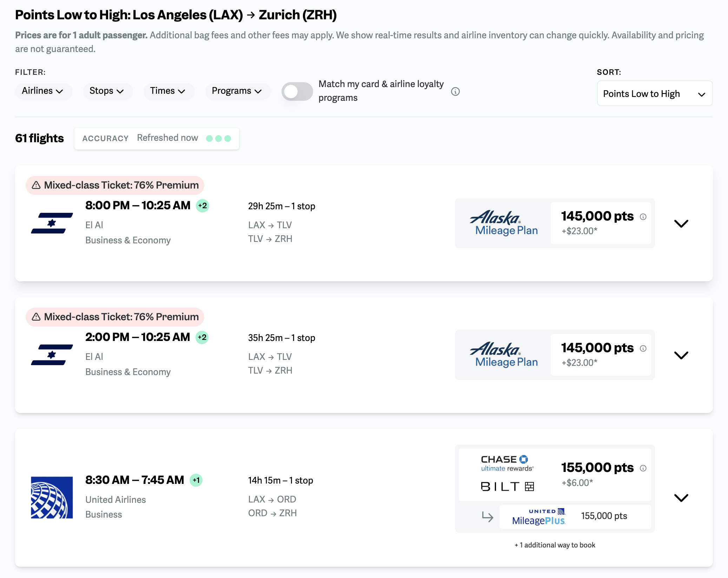
Task: Click Alaska Mileage Plan logo on 29h 25m flight
Action: (504, 223)
